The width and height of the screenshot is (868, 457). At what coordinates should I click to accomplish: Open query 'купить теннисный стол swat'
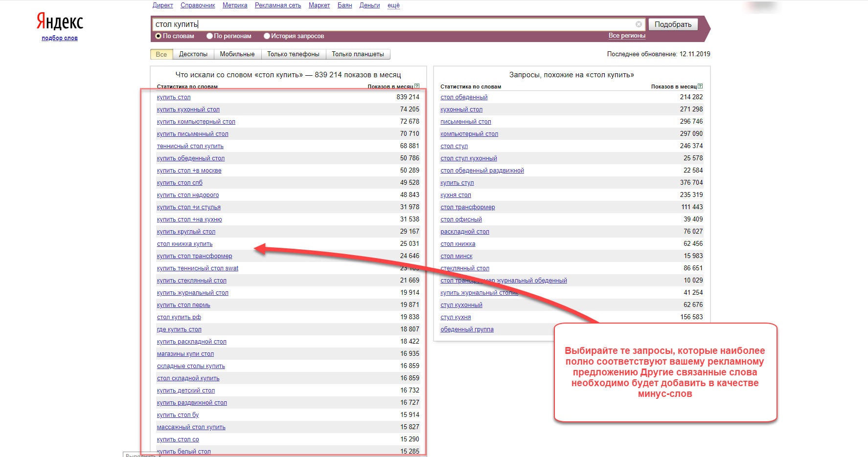[198, 268]
